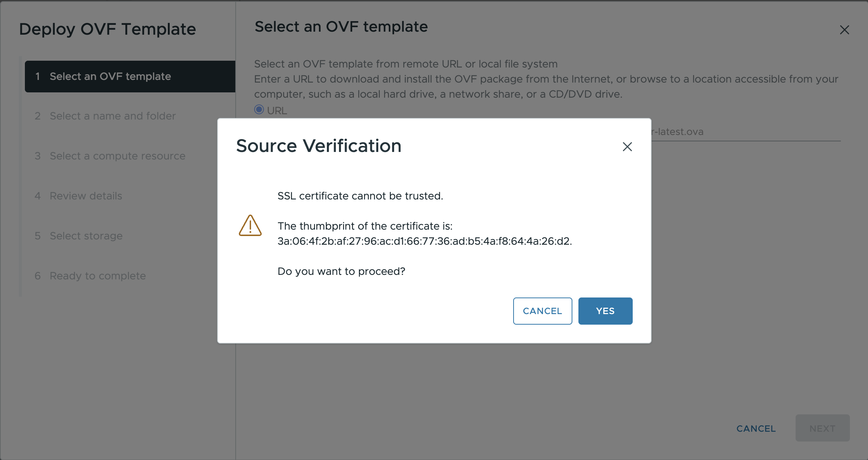Open step 6 Ready to complete

coord(97,276)
